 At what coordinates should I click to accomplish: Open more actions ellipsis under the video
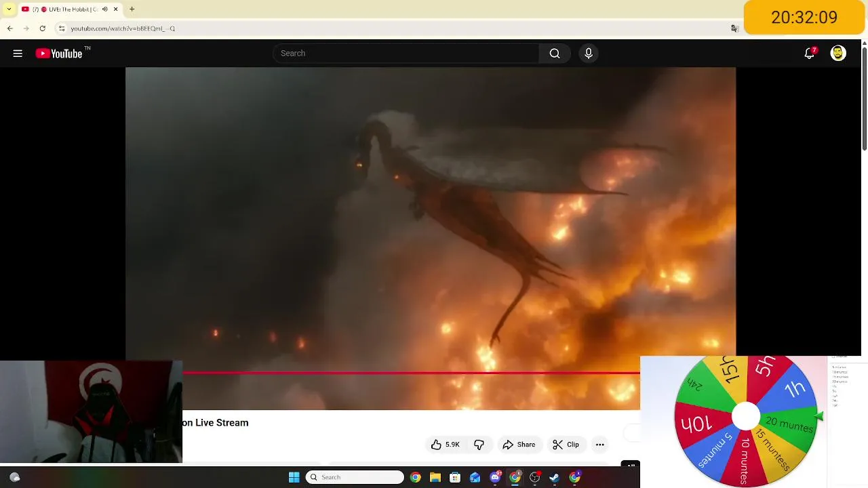click(599, 445)
